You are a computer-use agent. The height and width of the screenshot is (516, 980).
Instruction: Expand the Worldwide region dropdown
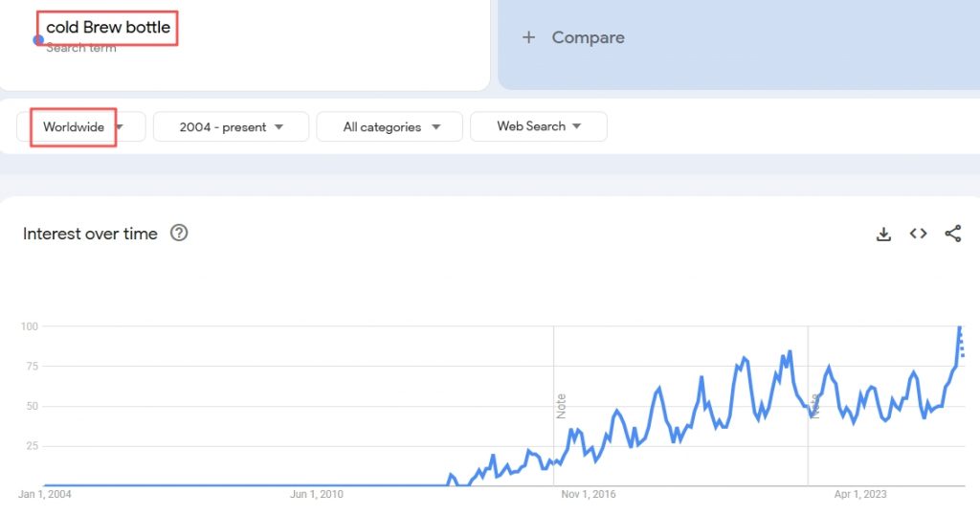81,127
